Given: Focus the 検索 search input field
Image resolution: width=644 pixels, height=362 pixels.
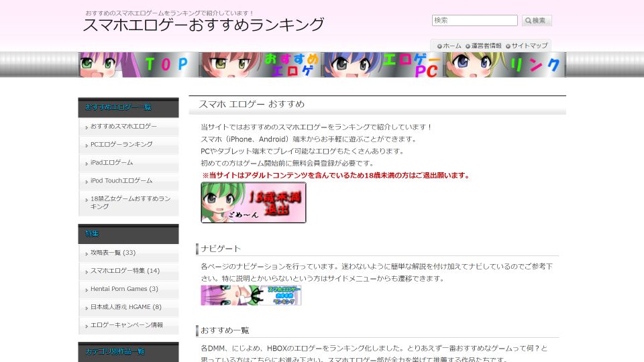Looking at the screenshot, I should [x=474, y=21].
